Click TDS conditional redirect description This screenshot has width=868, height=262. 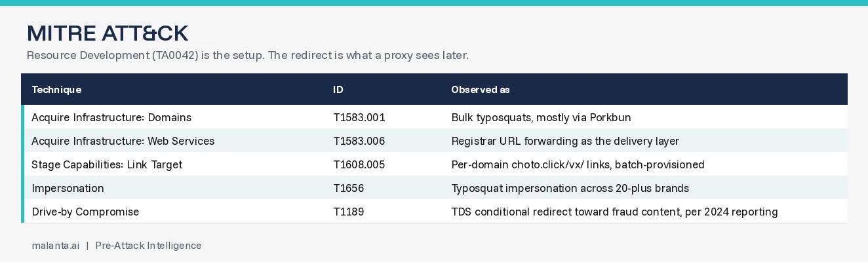(614, 212)
